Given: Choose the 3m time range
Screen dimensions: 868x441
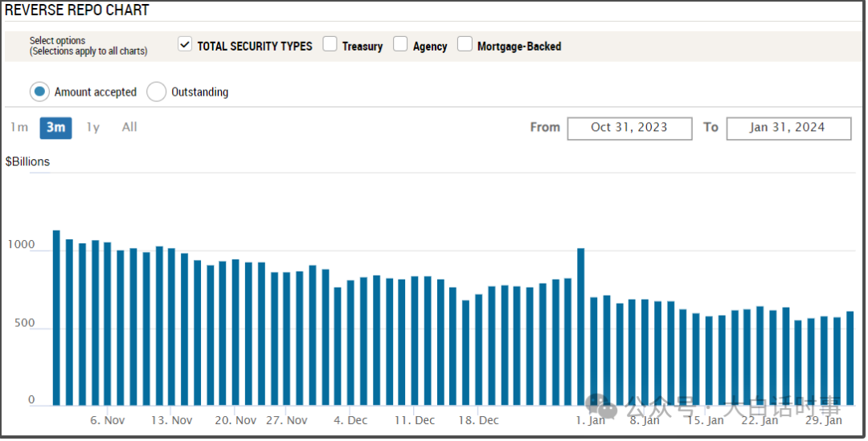Looking at the screenshot, I should pos(55,127).
